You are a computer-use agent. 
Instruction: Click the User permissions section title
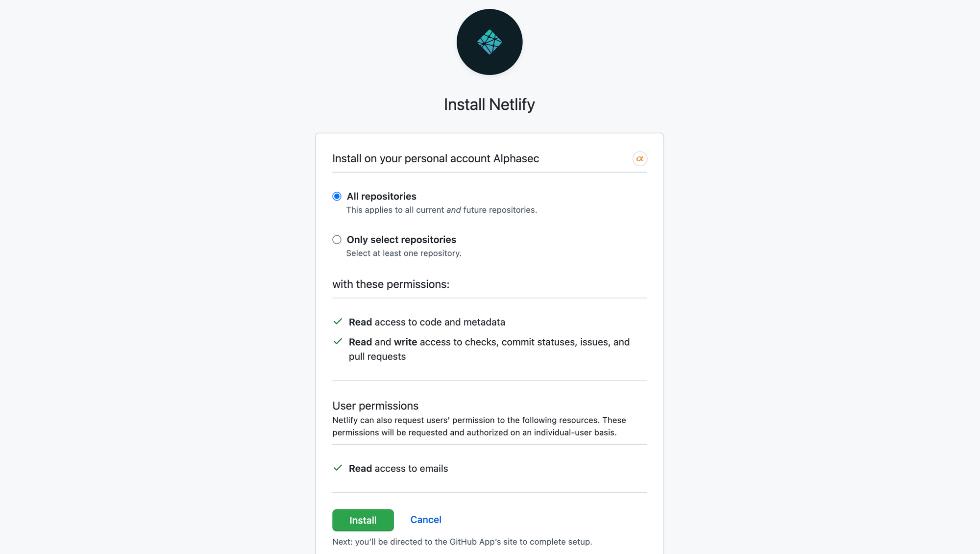point(375,405)
